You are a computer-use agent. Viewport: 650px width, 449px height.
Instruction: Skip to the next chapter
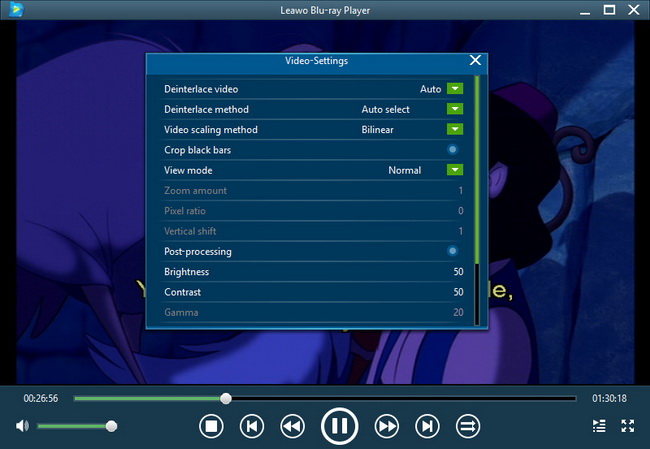click(427, 426)
